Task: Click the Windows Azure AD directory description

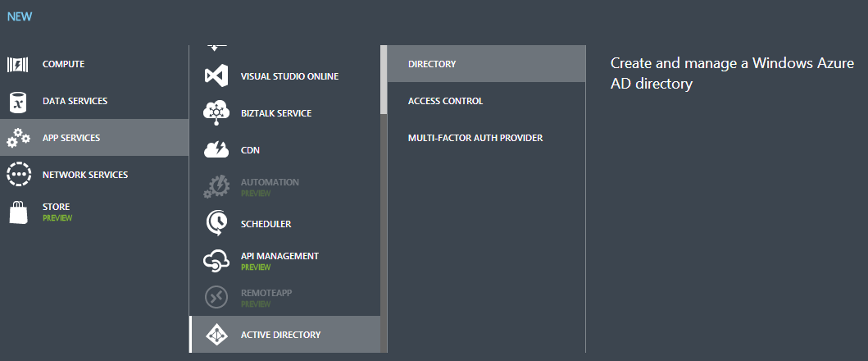Action: pyautogui.click(x=732, y=73)
